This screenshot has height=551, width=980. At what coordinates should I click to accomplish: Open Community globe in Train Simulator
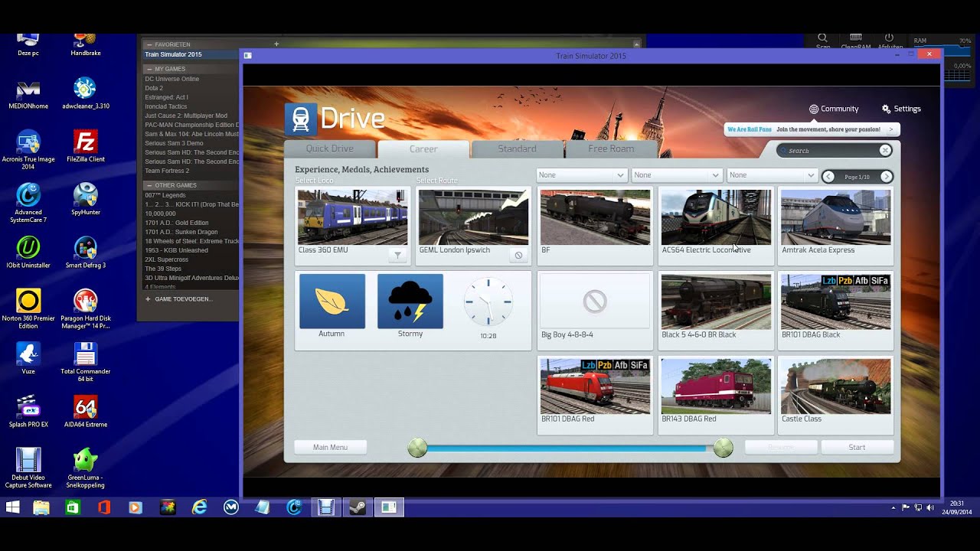click(834, 109)
